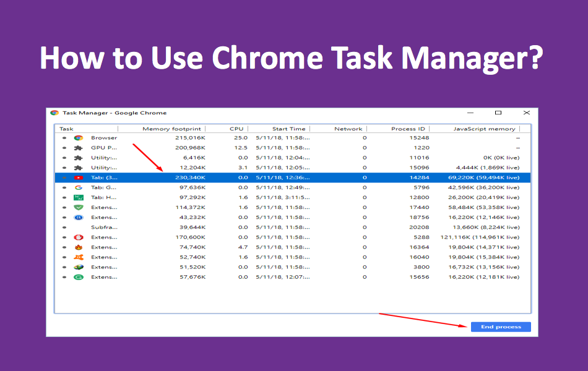Viewport: 588px width, 371px height.
Task: Click process ID 17440
Action: tap(419, 207)
